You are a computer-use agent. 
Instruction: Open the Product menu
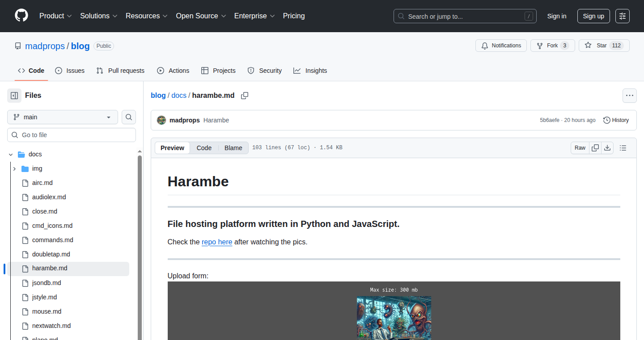pos(55,16)
